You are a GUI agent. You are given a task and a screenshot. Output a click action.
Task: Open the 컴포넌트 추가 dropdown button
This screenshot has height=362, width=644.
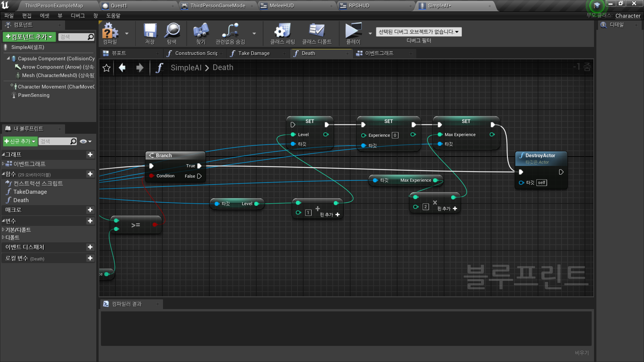[x=29, y=37]
